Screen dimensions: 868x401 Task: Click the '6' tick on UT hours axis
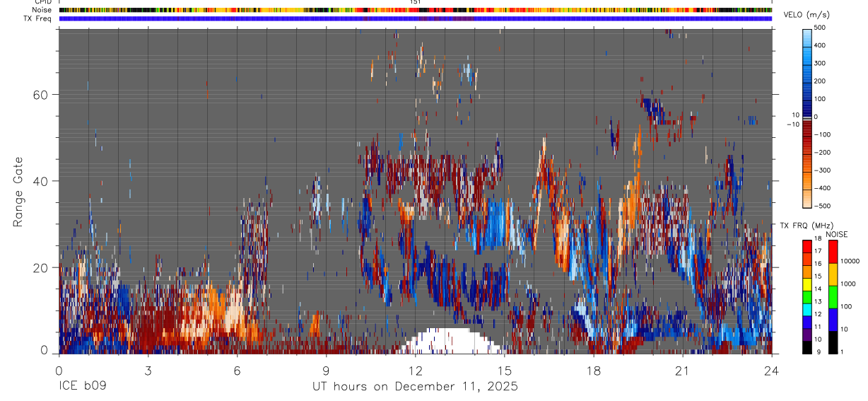click(237, 370)
